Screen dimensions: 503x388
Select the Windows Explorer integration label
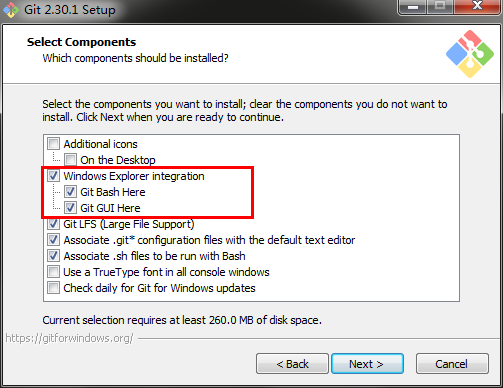[x=134, y=176]
